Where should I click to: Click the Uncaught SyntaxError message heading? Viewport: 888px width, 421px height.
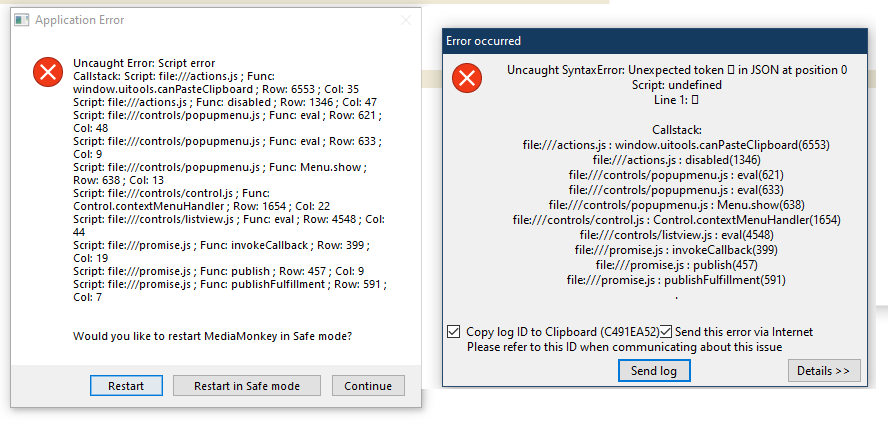click(677, 70)
